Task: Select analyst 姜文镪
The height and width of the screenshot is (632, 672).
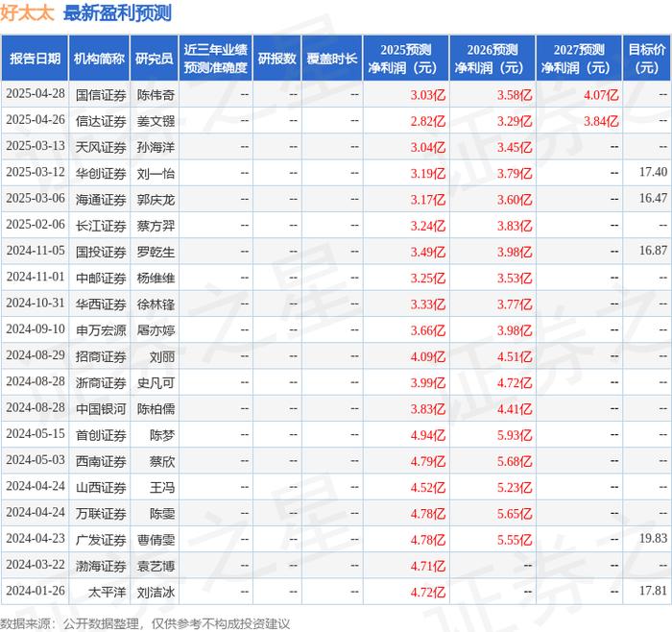Action: coord(156,121)
